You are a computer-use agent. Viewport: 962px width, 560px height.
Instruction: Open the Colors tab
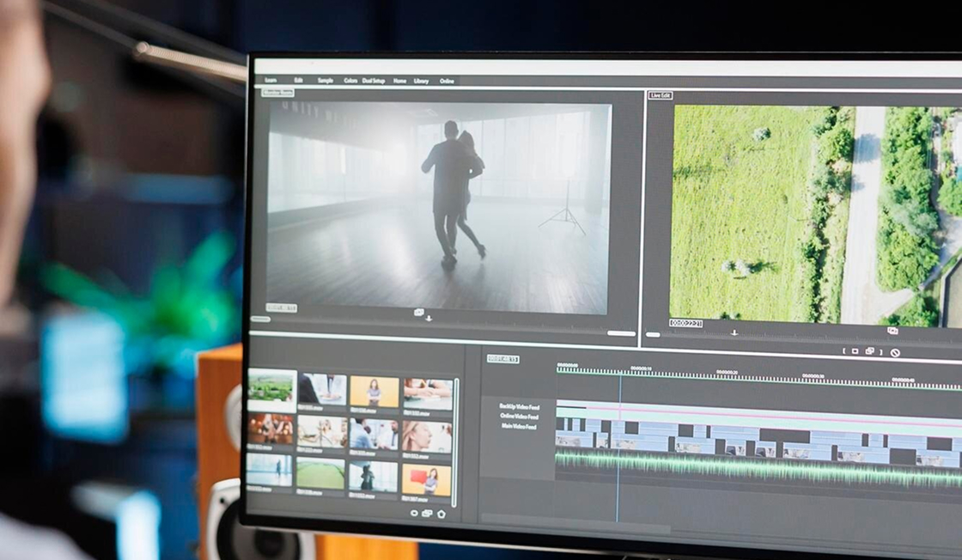(x=350, y=81)
